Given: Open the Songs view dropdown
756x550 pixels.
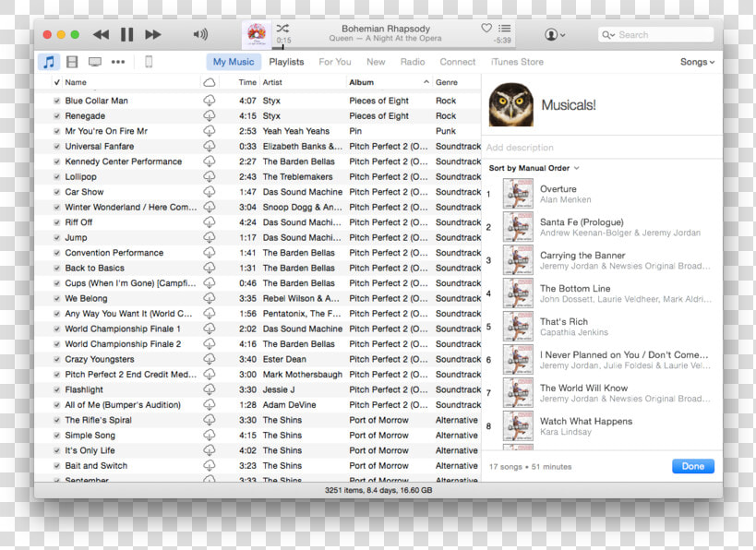Looking at the screenshot, I should pos(697,62).
